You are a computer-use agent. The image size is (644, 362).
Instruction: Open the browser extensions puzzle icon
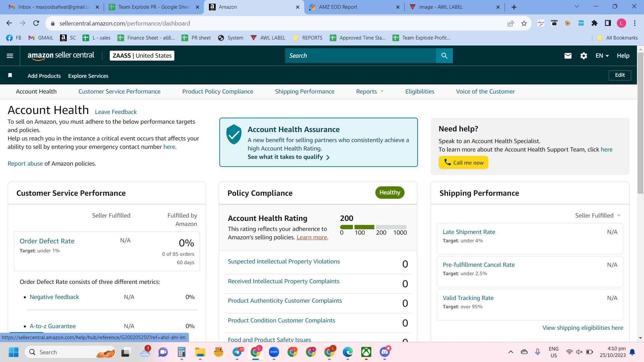click(595, 23)
